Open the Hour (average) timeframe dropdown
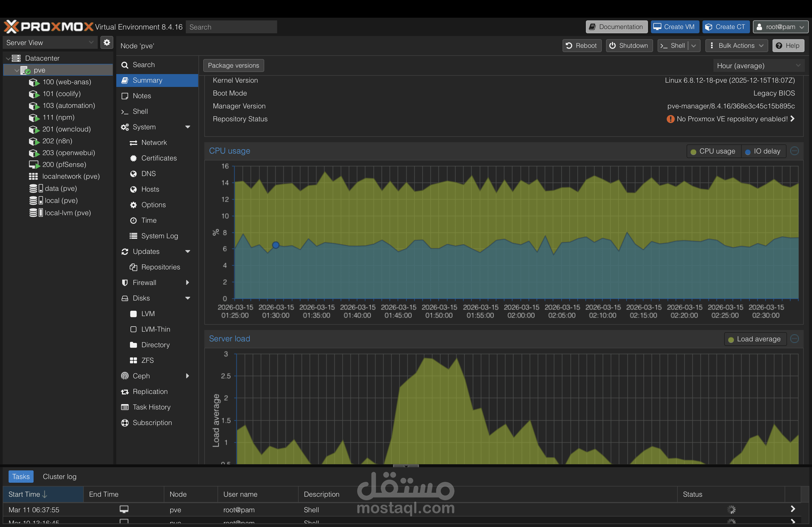Image resolution: width=812 pixels, height=527 pixels. [758, 66]
